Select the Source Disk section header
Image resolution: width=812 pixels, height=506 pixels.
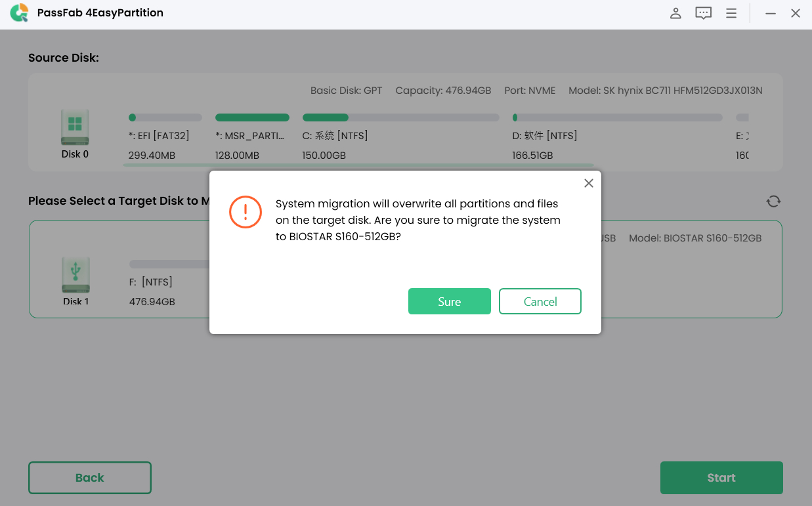pos(63,58)
